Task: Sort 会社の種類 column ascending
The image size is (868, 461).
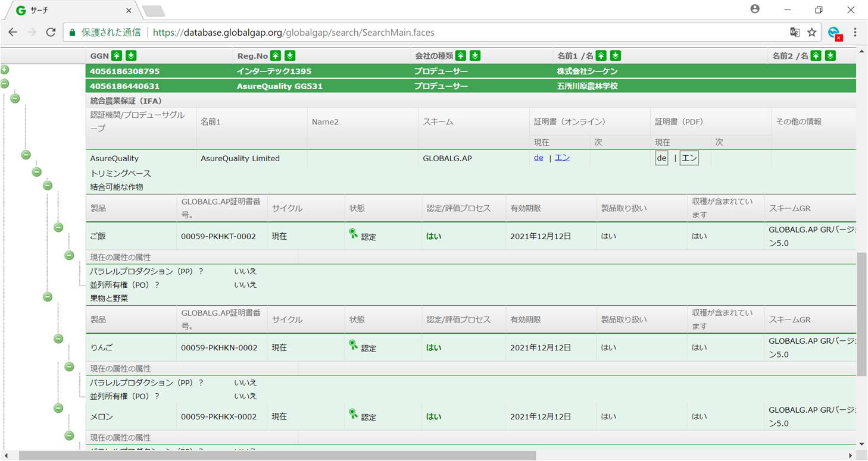Action: [x=461, y=56]
